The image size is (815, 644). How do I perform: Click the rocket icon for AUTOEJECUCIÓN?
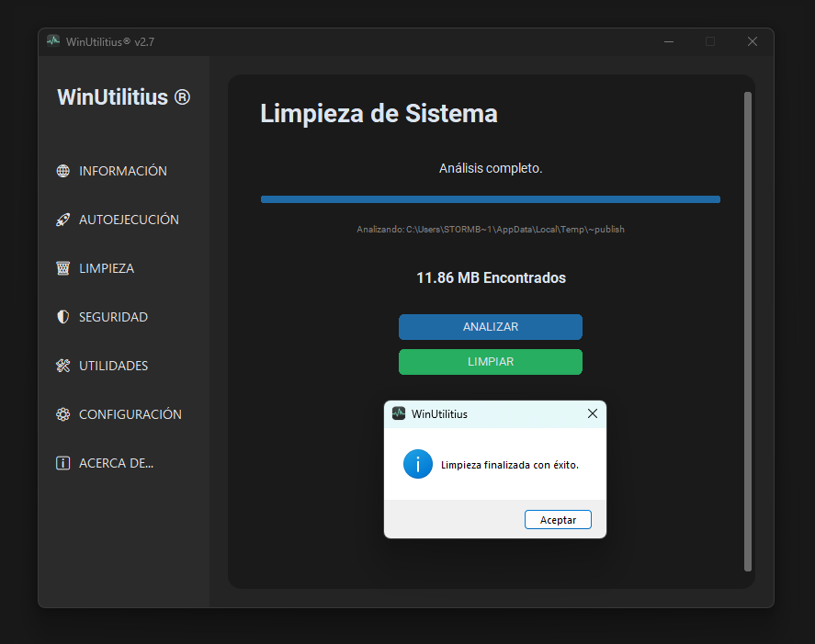tap(62, 220)
